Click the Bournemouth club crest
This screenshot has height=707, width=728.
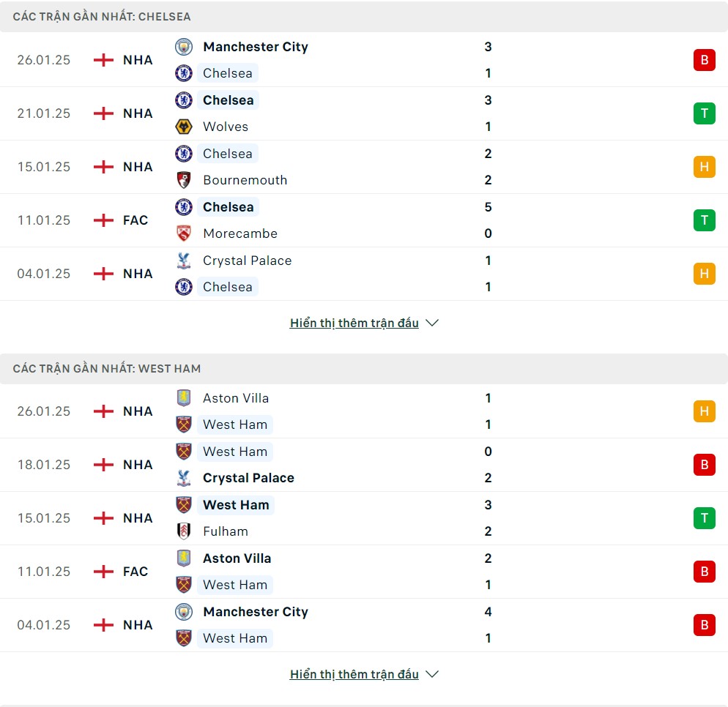pyautogui.click(x=184, y=180)
